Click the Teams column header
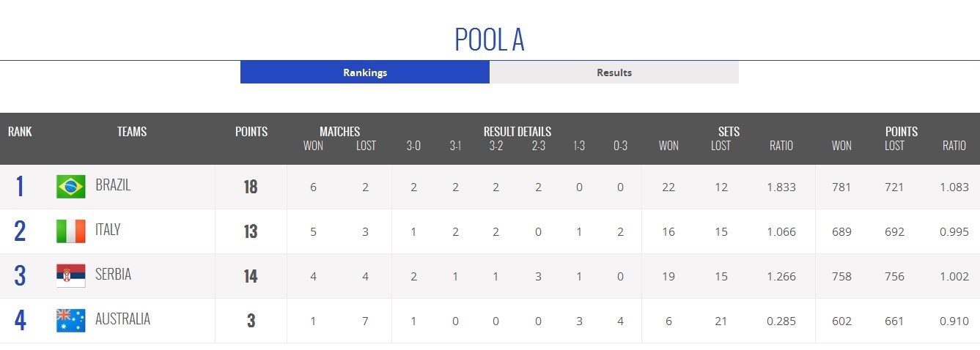This screenshot has height=350, width=980. pos(132,132)
